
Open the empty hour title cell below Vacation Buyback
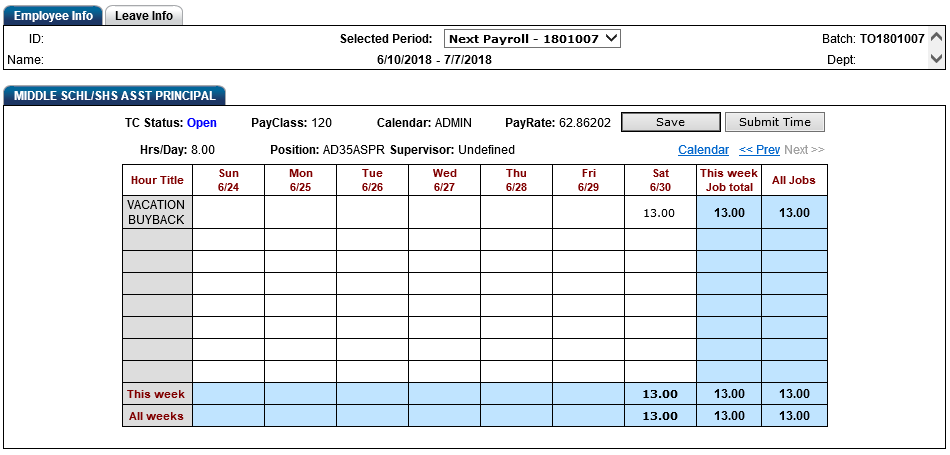pyautogui.click(x=158, y=239)
